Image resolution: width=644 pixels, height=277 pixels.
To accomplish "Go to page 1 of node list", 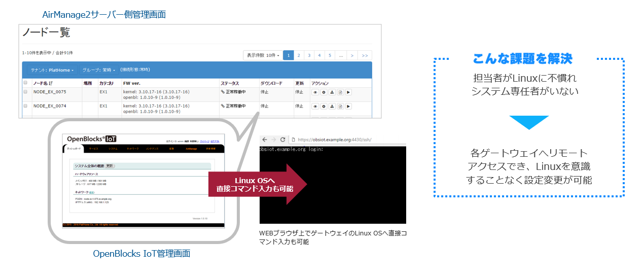I will click(289, 55).
